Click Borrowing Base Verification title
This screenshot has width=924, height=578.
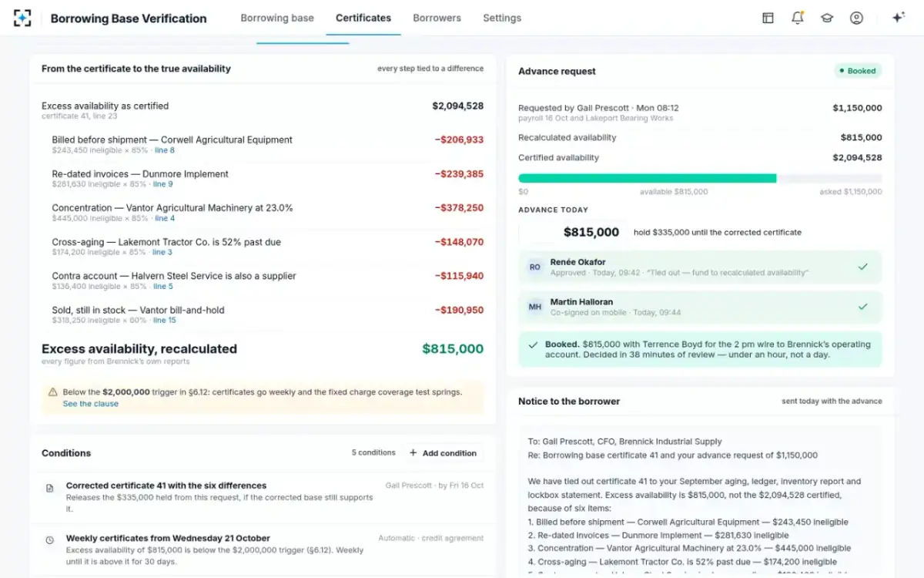tap(129, 18)
